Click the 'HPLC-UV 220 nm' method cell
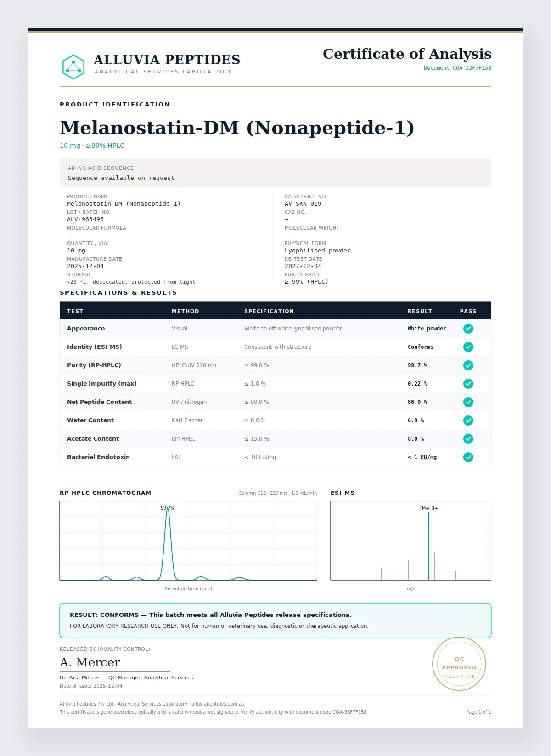 (194, 365)
